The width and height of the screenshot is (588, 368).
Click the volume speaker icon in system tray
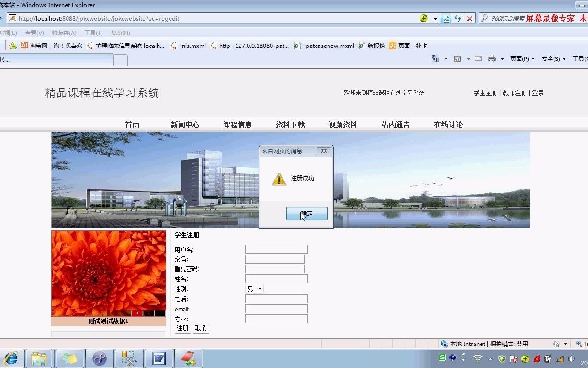point(572,358)
